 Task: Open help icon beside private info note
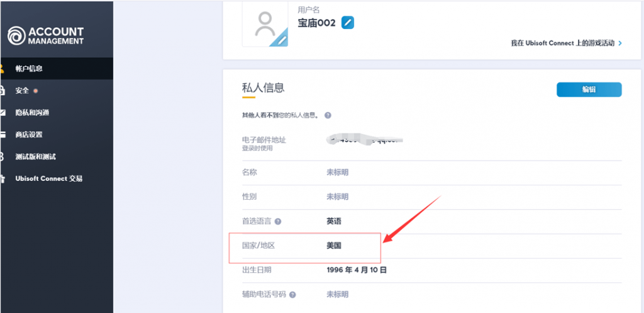328,116
